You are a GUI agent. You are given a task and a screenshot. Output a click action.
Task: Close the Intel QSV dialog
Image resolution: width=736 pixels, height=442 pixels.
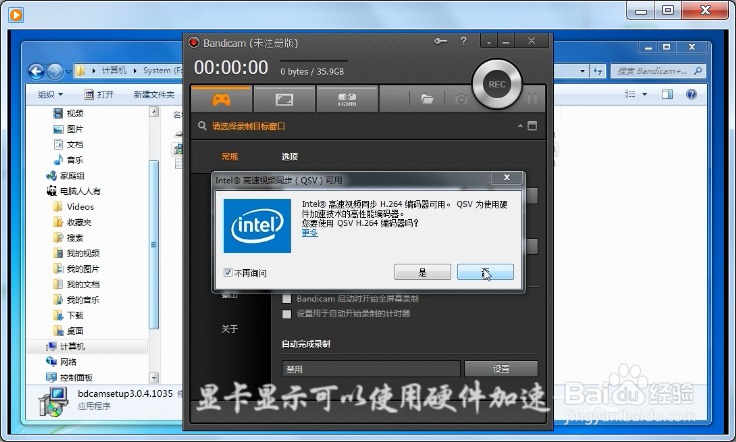coord(506,177)
